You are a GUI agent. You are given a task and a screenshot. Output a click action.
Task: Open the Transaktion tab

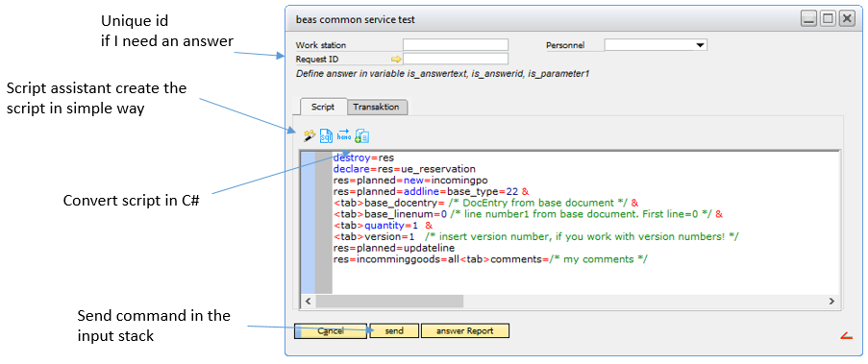point(377,107)
